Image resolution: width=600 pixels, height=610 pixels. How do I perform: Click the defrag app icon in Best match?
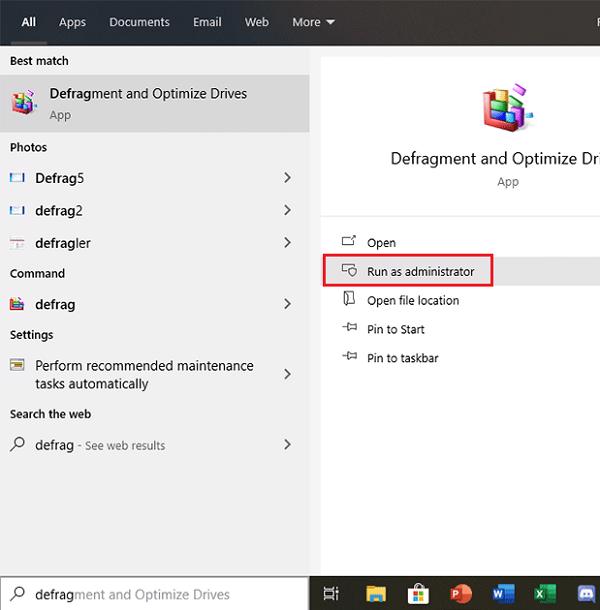25,103
